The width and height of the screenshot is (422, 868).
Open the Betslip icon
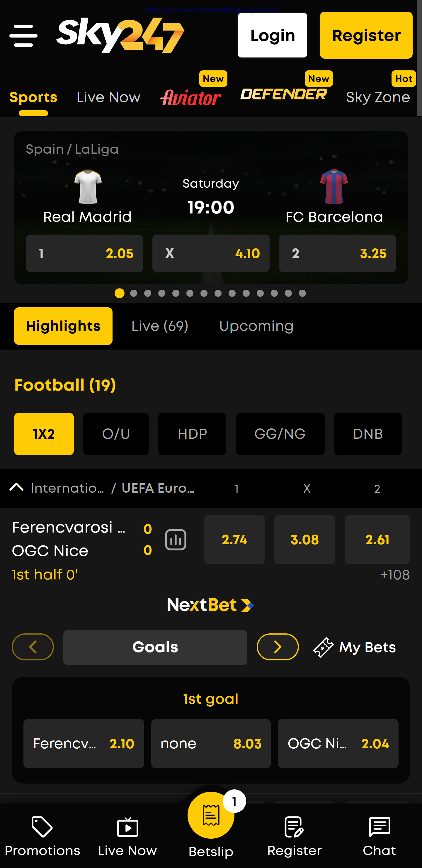coord(211,816)
